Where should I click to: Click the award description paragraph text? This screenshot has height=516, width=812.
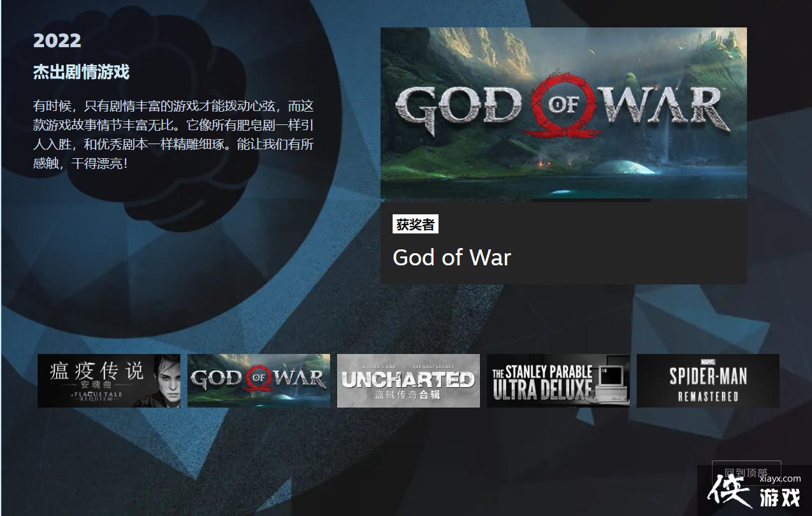tap(173, 135)
